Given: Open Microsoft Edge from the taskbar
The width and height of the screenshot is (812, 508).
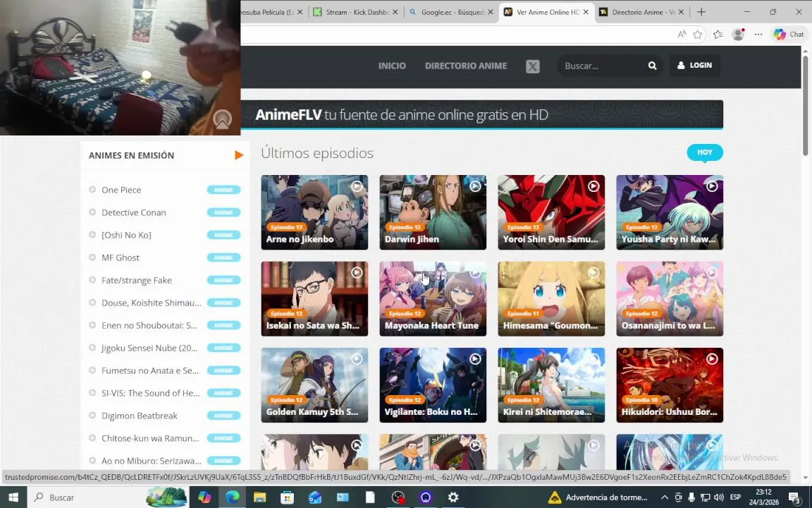Looking at the screenshot, I should [232, 497].
